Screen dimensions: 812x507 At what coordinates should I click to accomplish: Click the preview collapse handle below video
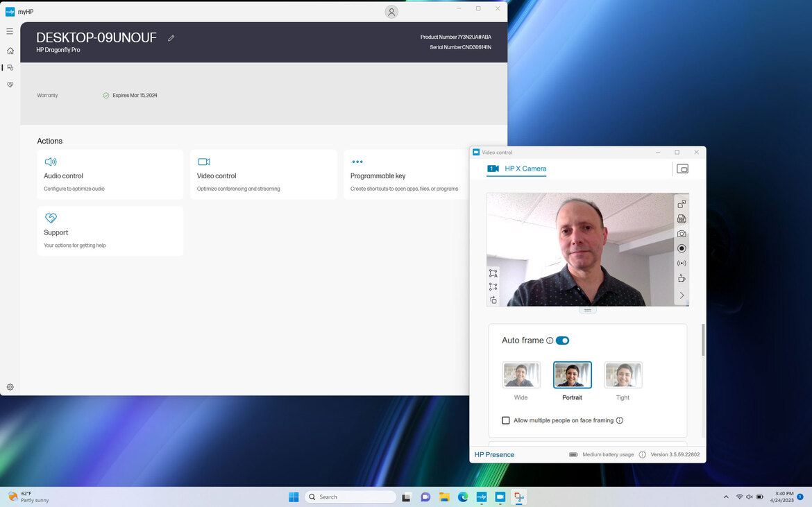pyautogui.click(x=588, y=311)
